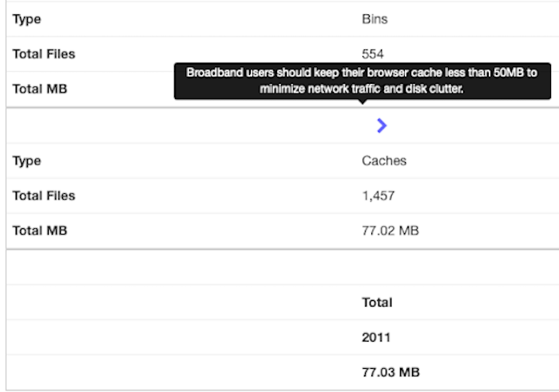
Task: Click the 77.02 MB caches size
Action: click(391, 231)
